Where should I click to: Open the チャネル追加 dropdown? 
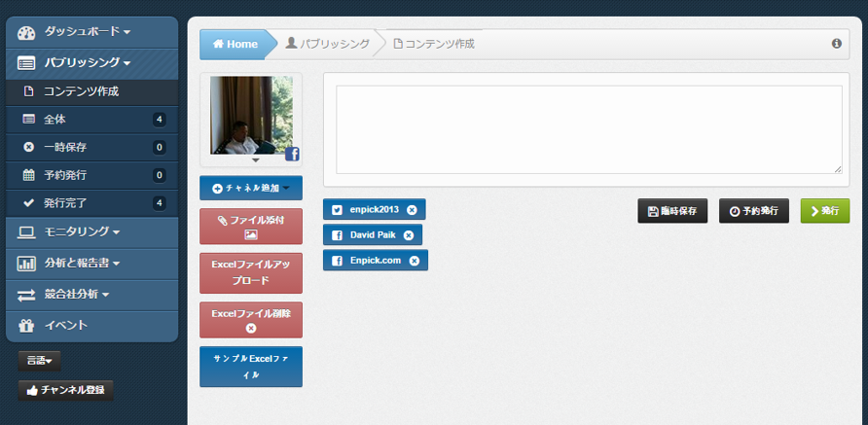click(251, 188)
